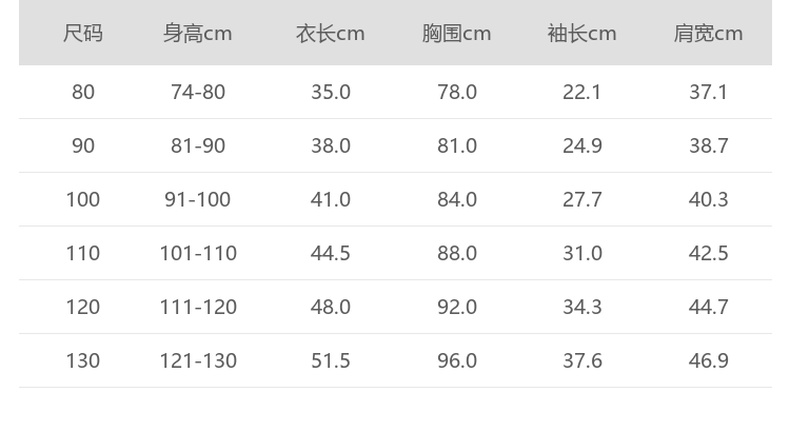
Task: Select the 74-80 height cell
Action: tap(198, 92)
